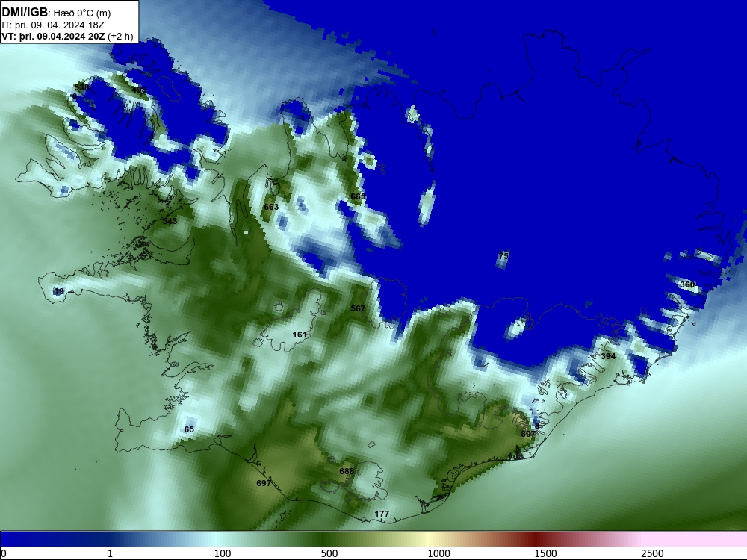Click the 394 value in the southeast

(608, 356)
